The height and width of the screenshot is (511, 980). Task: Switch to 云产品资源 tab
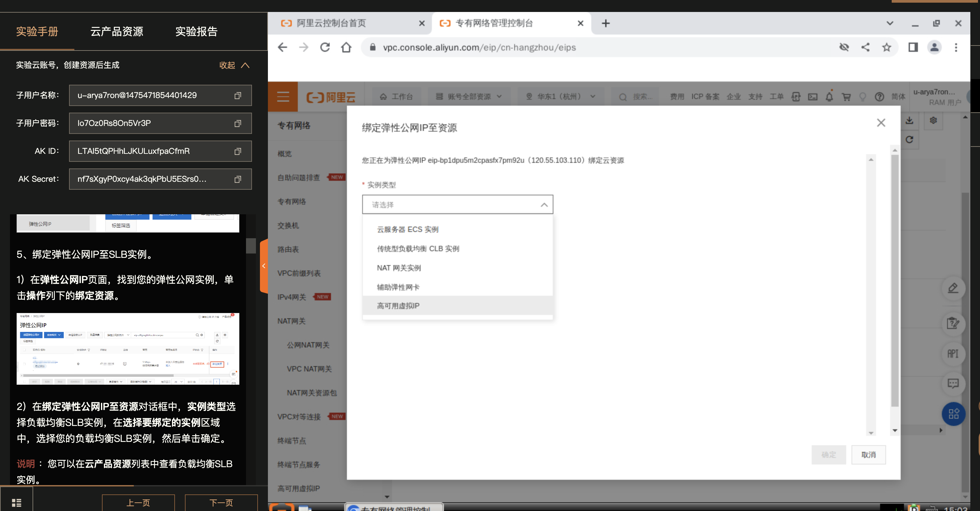(x=117, y=31)
